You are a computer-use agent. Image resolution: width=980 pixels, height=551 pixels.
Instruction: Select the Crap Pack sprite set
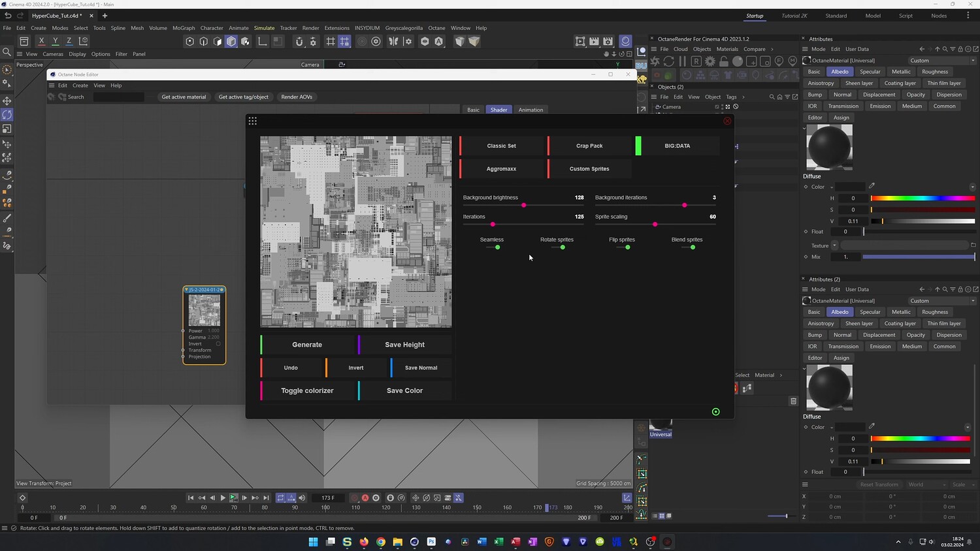[589, 146]
